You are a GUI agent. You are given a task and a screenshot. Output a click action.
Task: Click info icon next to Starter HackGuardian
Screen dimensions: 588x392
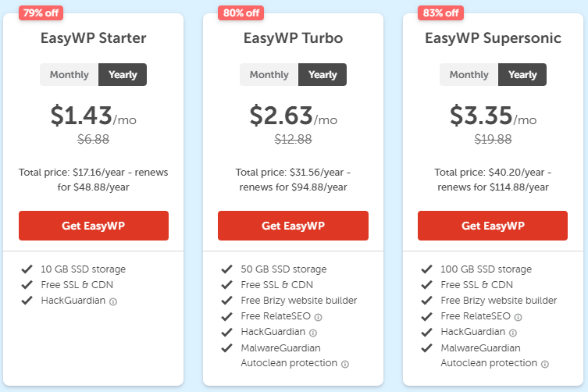click(113, 301)
